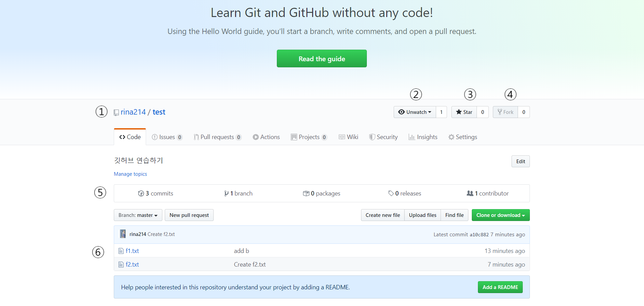Open repository Settings tab

pyautogui.click(x=463, y=137)
